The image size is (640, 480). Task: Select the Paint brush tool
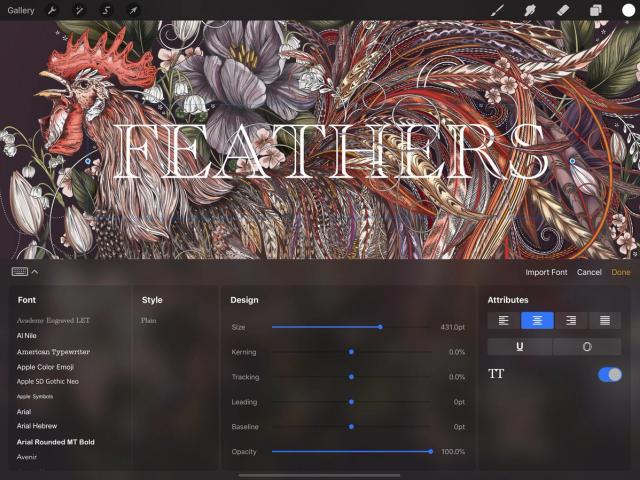point(497,10)
